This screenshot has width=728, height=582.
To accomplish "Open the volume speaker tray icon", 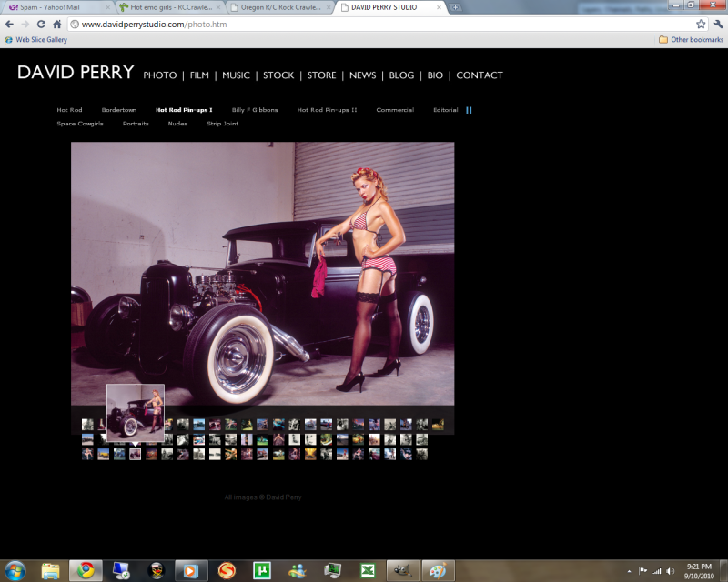I will pyautogui.click(x=671, y=571).
